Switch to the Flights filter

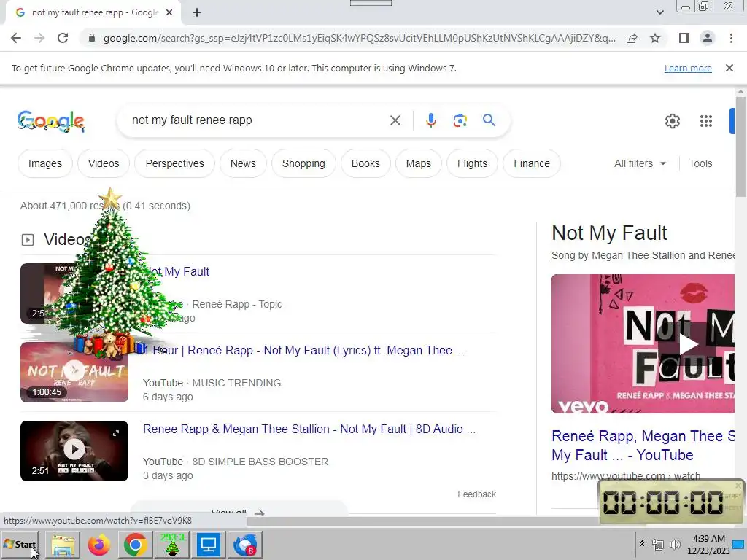click(472, 163)
